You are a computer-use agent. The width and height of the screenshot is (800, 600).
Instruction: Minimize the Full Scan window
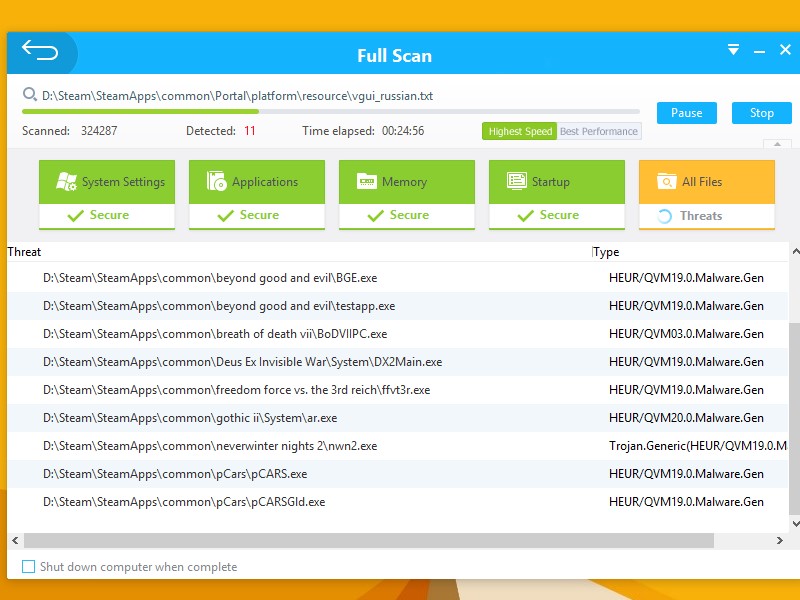point(759,52)
